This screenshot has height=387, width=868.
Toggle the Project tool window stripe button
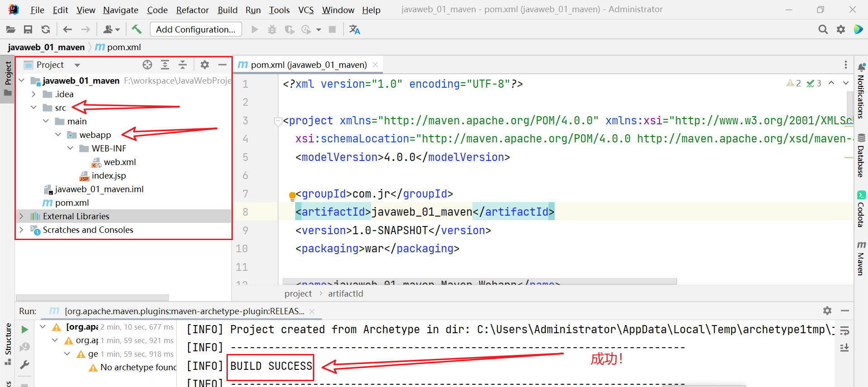pos(8,80)
